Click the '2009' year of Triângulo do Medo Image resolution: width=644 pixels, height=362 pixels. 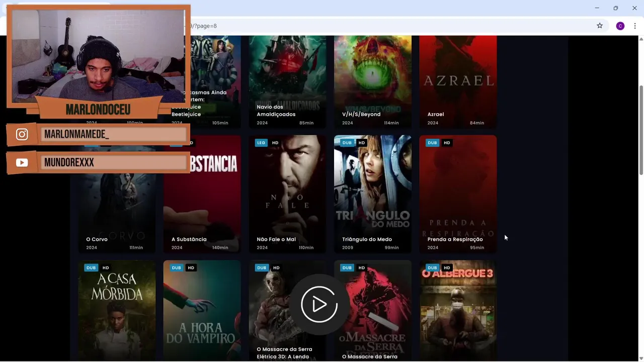pos(348,247)
